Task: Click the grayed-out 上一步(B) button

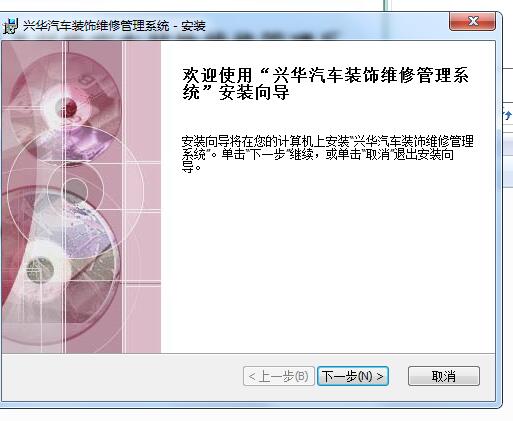Action: (x=279, y=376)
